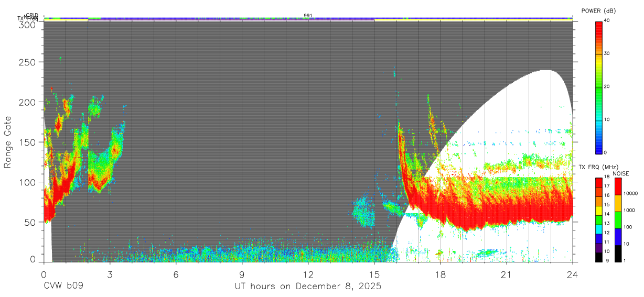Pick the blue 11–12 MHz frequency swatch
Screen dimensions: 644x297
click(599, 238)
